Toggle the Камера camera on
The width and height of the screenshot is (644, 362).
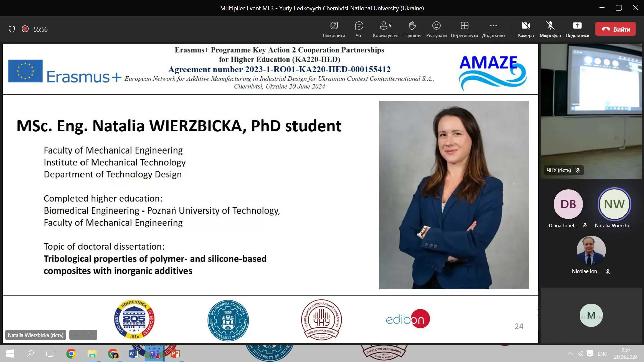click(526, 29)
